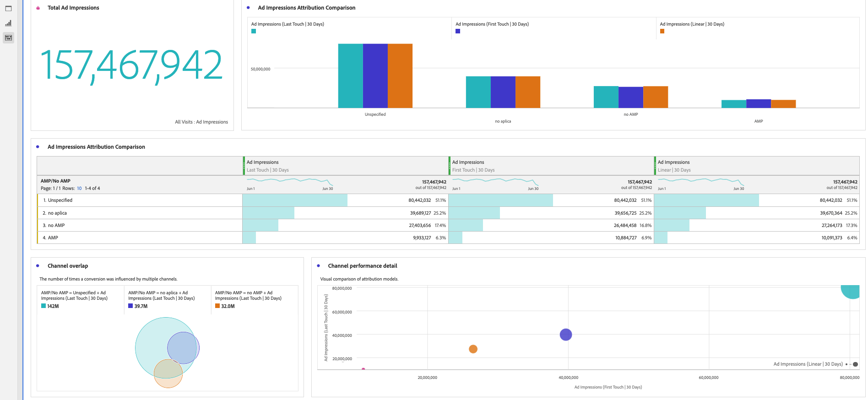Toggle the orange Linear legend swatch

662,31
